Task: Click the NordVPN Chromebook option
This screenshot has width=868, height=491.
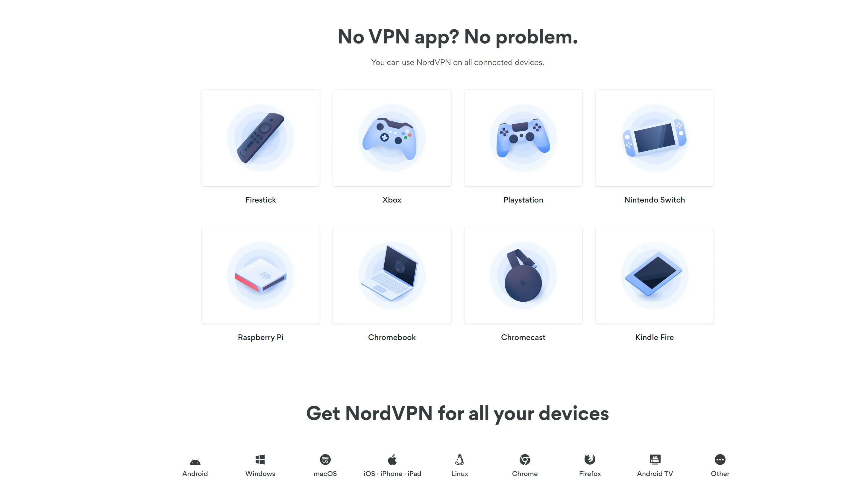Action: tap(392, 285)
